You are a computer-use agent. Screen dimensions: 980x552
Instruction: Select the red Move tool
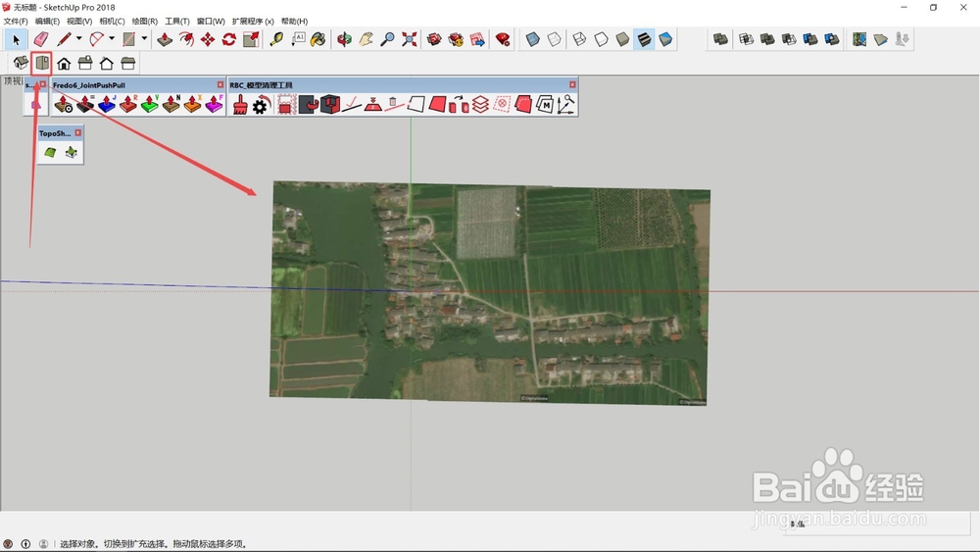tap(208, 39)
